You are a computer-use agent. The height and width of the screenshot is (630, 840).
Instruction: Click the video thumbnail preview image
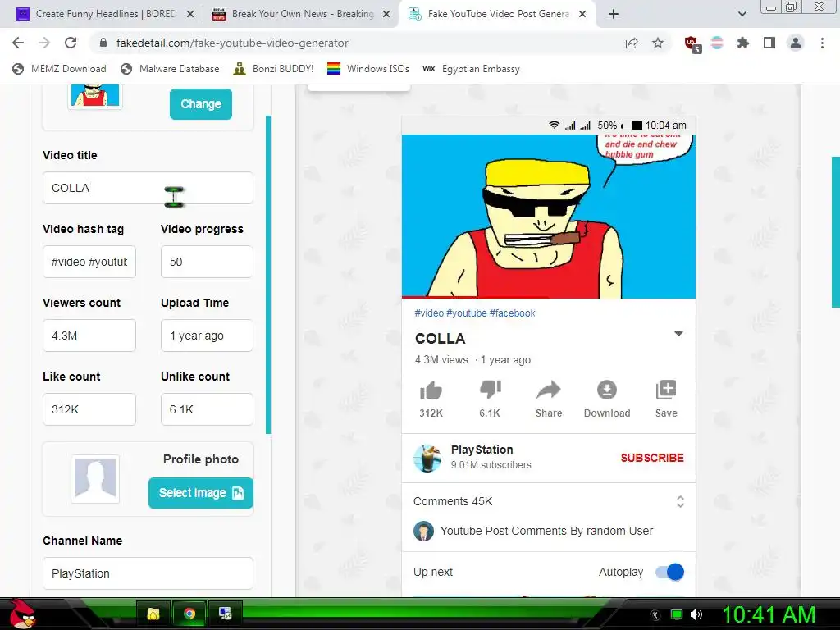549,216
